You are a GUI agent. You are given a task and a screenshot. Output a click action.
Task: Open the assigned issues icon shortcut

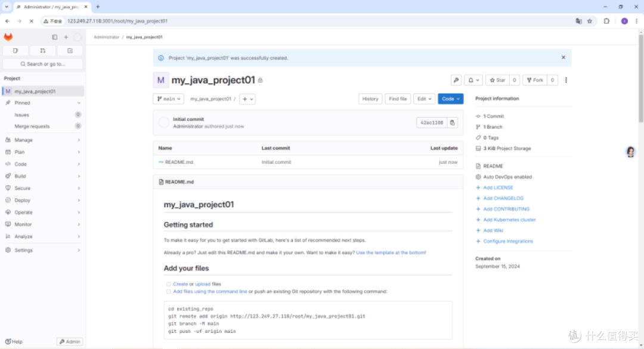click(x=16, y=51)
